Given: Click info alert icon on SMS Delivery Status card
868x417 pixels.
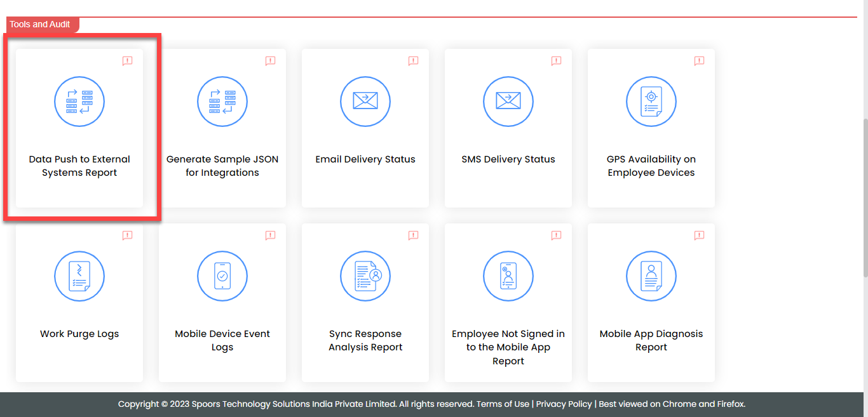Looking at the screenshot, I should 556,61.
